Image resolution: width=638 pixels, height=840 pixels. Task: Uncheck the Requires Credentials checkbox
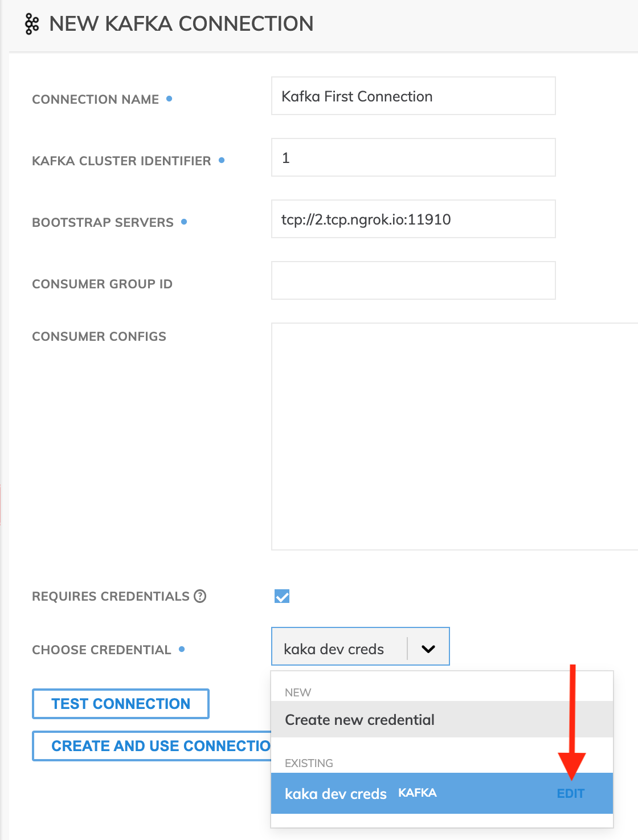pyautogui.click(x=282, y=596)
